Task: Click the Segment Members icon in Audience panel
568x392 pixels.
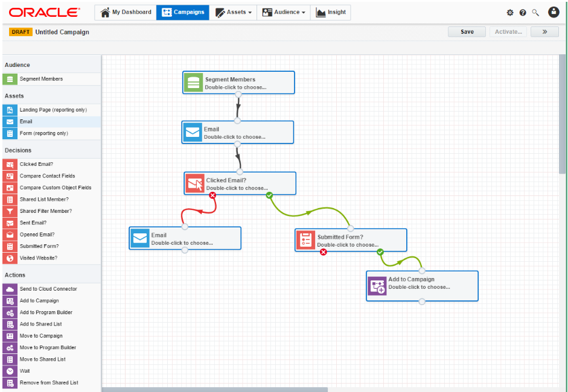Action: [x=10, y=79]
